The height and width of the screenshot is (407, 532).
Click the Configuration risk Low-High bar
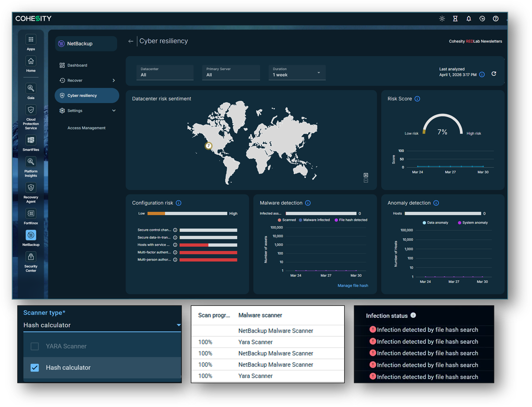click(187, 213)
